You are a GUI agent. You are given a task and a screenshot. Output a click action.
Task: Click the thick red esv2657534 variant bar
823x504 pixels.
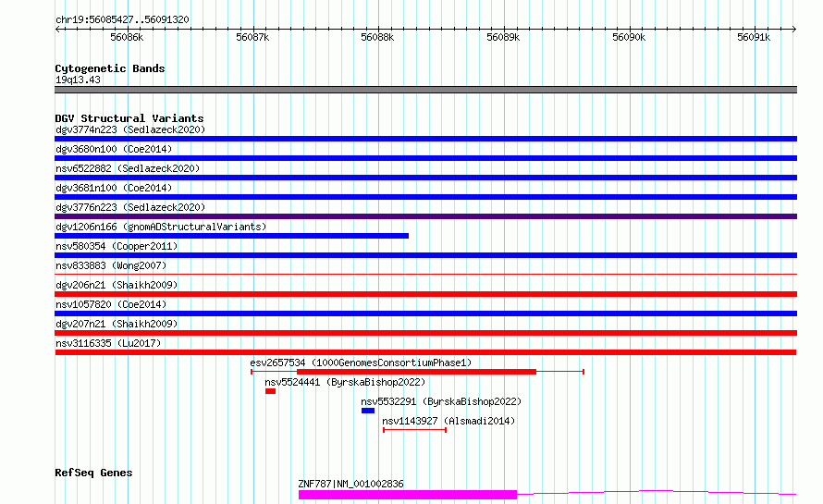pos(417,372)
